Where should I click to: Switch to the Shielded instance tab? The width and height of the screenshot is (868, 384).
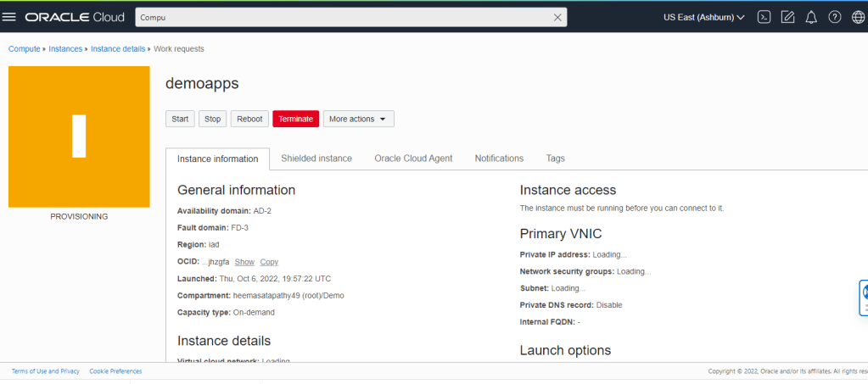[x=316, y=159]
